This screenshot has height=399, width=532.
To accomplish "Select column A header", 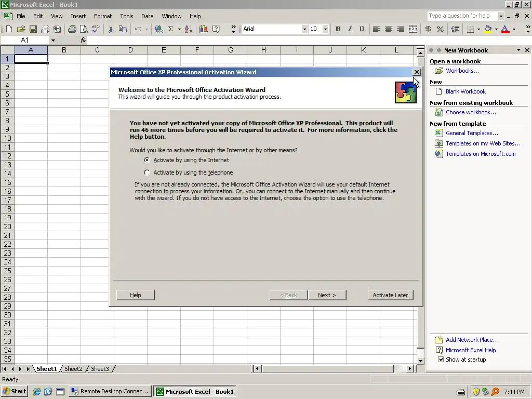I will pyautogui.click(x=31, y=50).
